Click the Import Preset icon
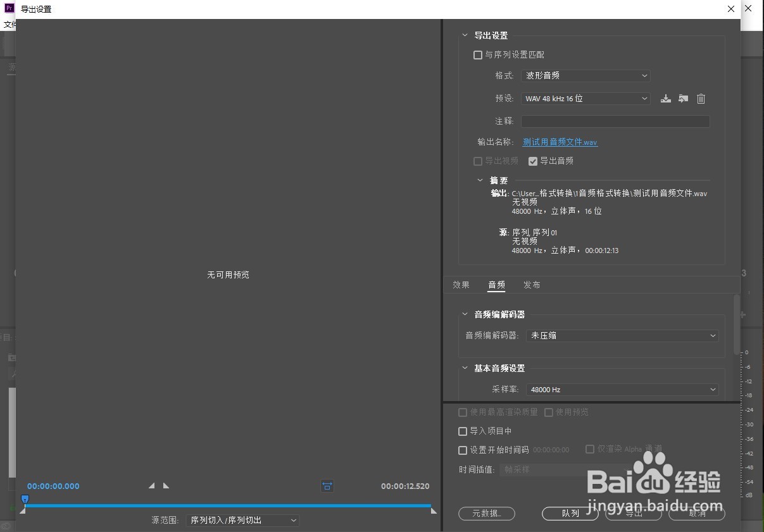 (x=683, y=99)
